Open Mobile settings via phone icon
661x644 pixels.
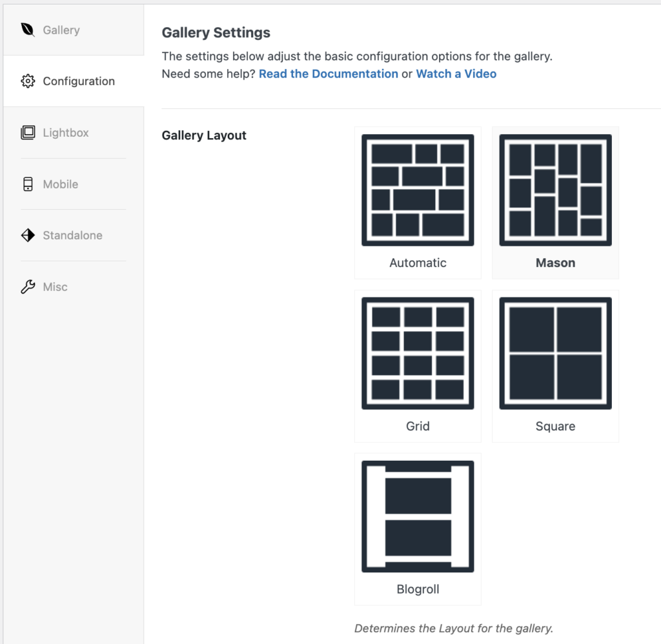pyautogui.click(x=27, y=184)
